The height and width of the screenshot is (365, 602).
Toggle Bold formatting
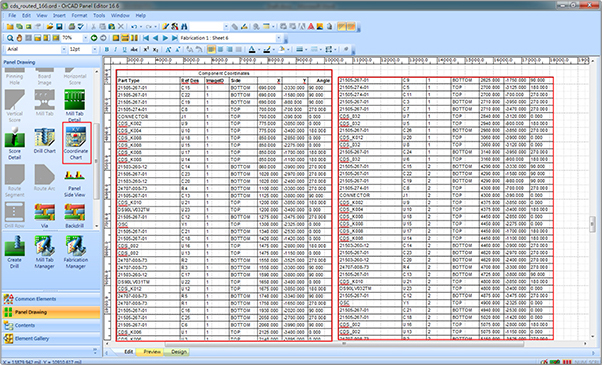tap(106, 50)
